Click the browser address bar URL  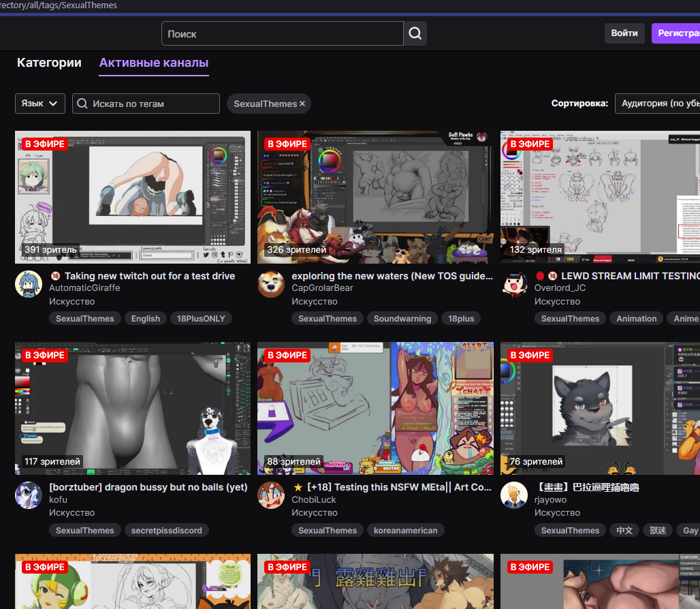(x=59, y=5)
